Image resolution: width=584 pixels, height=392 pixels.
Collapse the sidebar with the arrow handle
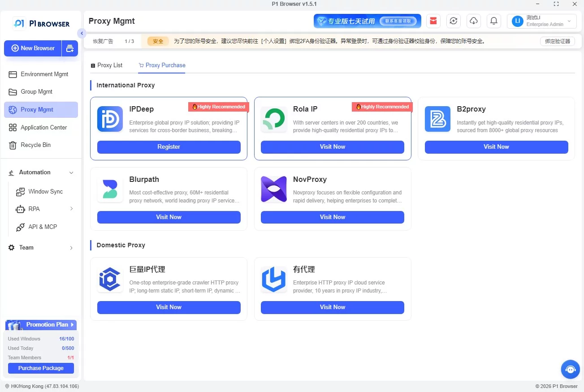point(81,33)
